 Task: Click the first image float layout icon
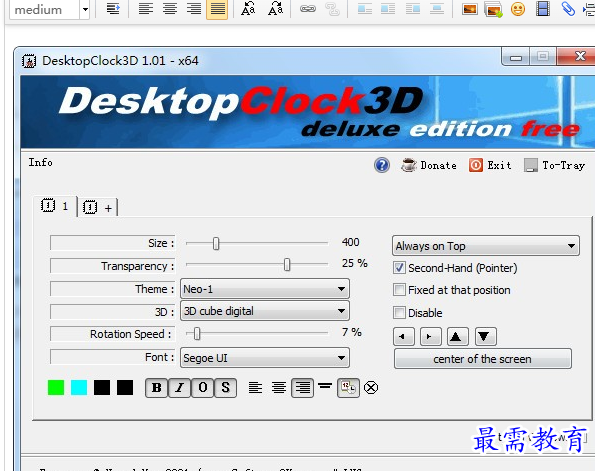[365, 9]
